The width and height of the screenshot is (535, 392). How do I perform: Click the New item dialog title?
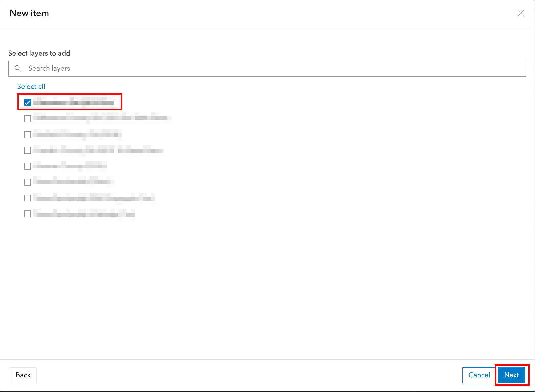click(x=29, y=13)
